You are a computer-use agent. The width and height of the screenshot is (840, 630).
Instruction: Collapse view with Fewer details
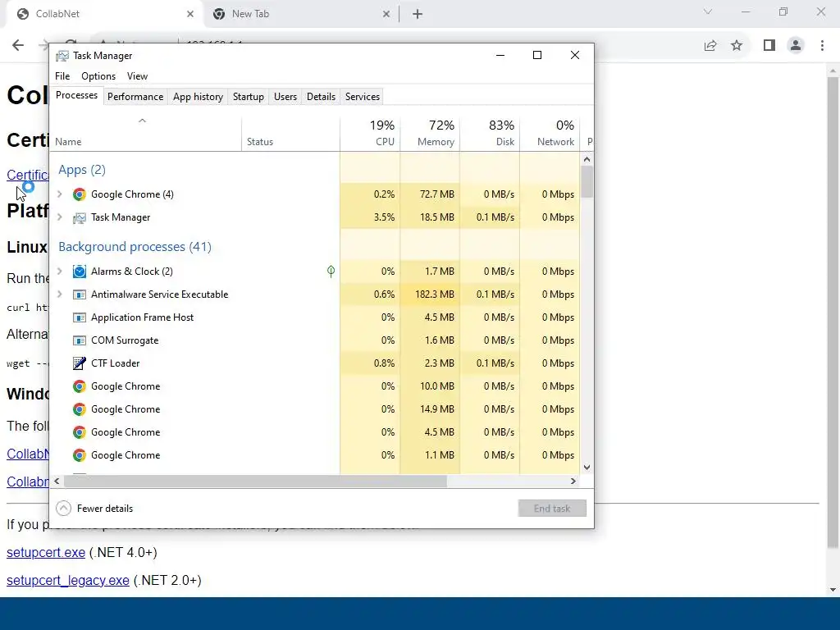click(95, 509)
